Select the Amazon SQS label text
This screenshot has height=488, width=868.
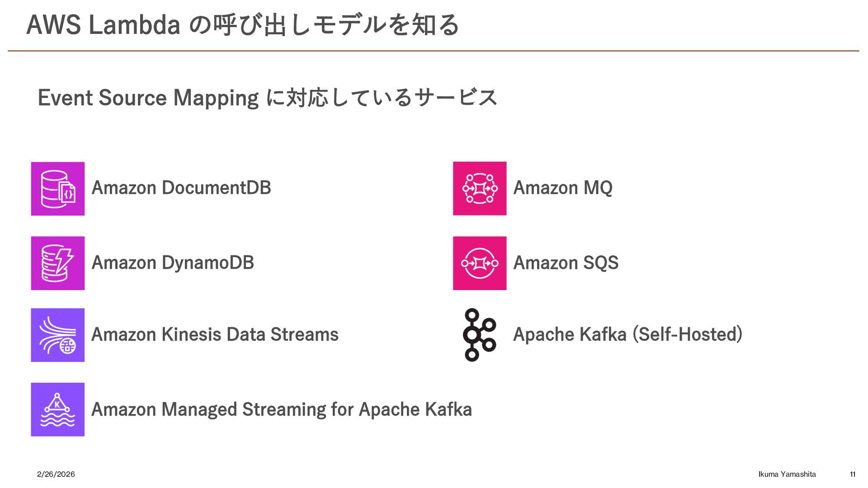566,263
